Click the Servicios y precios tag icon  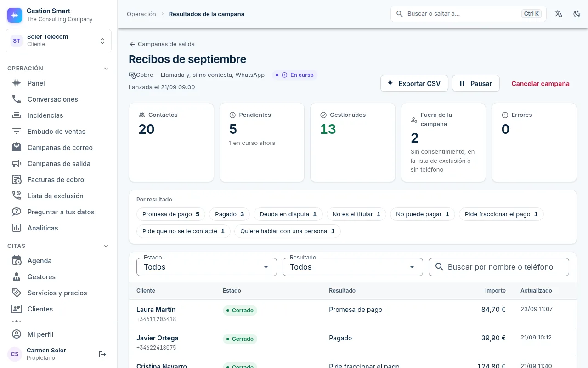17,293
